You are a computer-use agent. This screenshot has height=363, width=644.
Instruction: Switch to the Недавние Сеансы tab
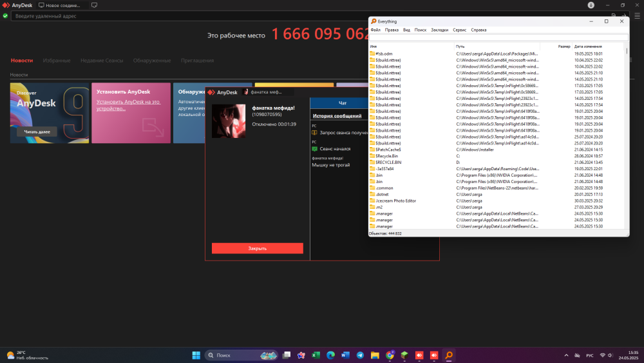point(102,61)
